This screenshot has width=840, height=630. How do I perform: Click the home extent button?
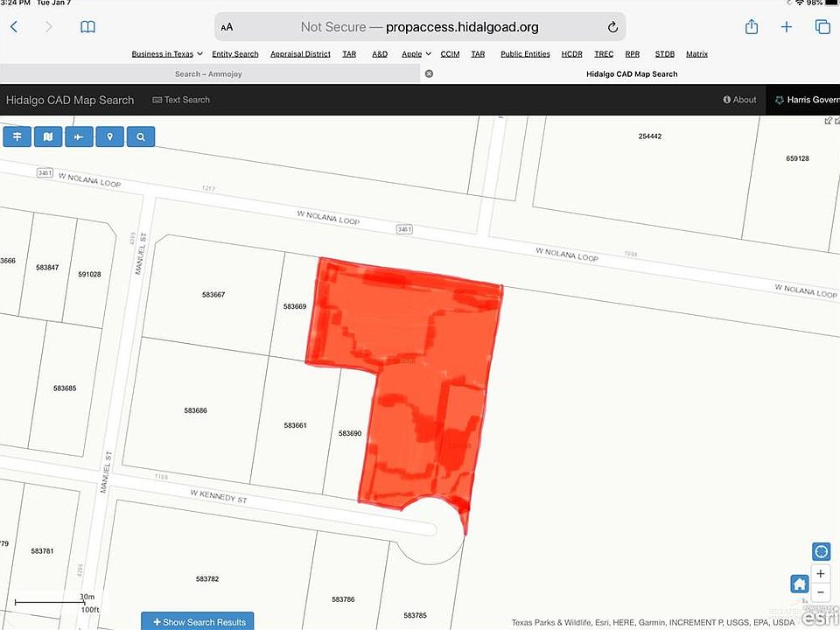pos(799,584)
